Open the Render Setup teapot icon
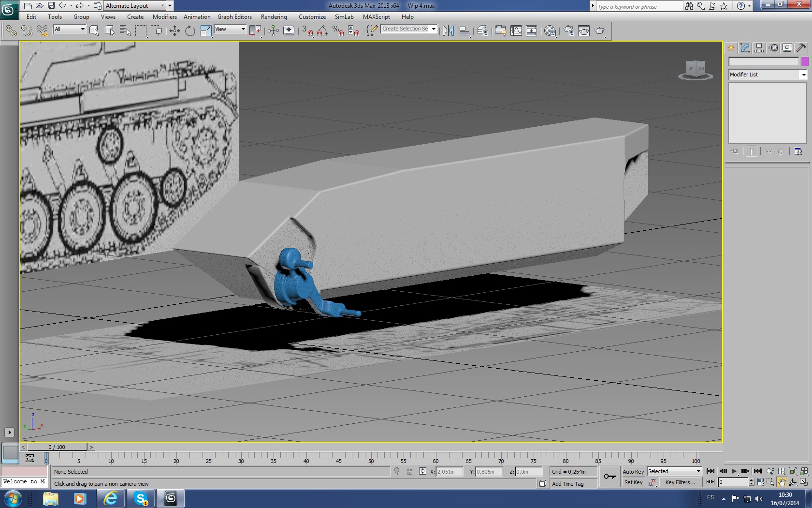This screenshot has width=812, height=508. (x=568, y=31)
